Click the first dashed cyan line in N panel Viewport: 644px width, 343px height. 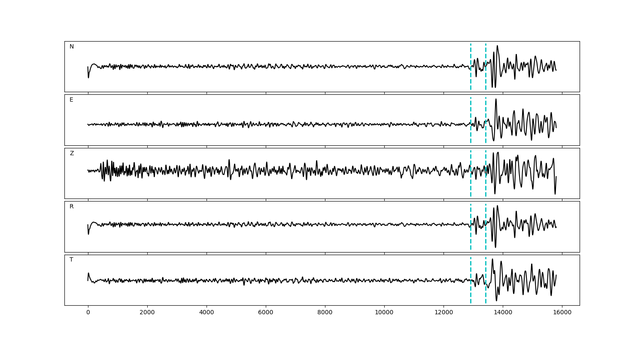click(471, 56)
